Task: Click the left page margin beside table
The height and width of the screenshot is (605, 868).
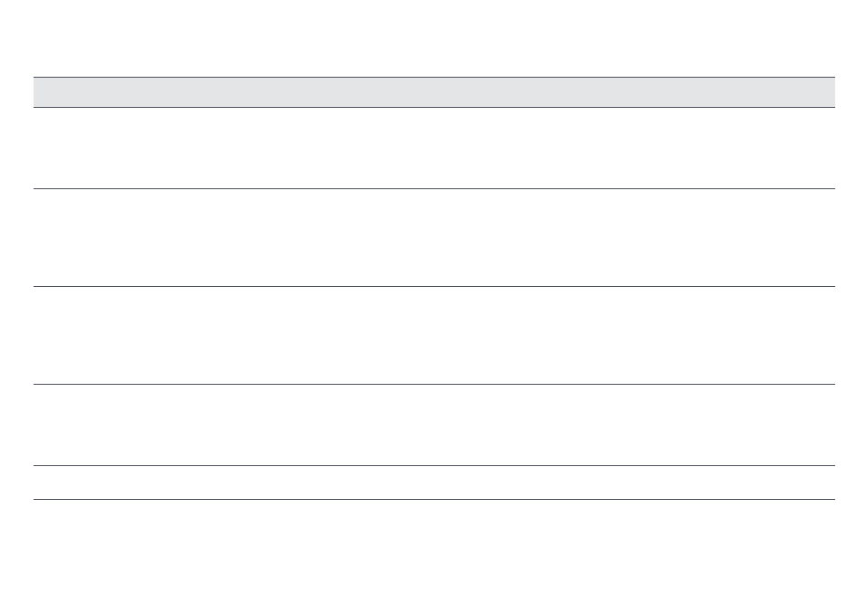Action: 16,288
